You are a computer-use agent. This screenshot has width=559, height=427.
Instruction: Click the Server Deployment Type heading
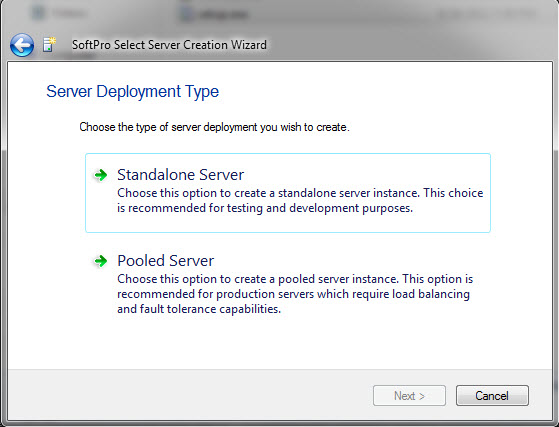(132, 92)
